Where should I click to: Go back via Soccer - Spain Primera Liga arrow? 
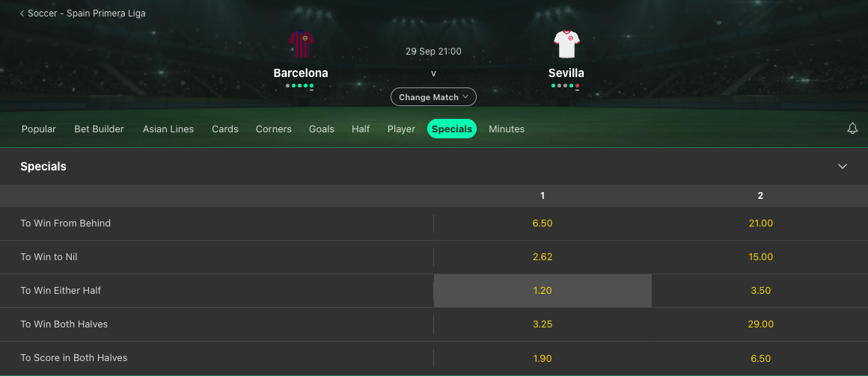pyautogui.click(x=22, y=13)
